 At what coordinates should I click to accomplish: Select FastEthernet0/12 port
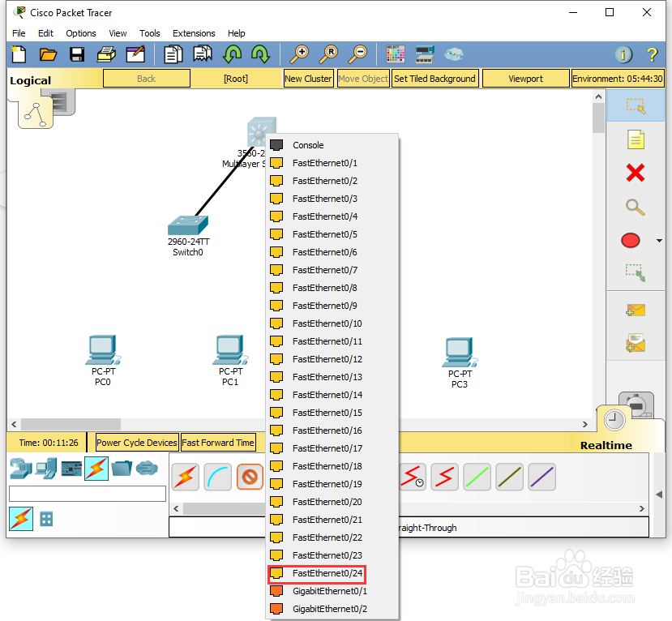[x=332, y=359]
